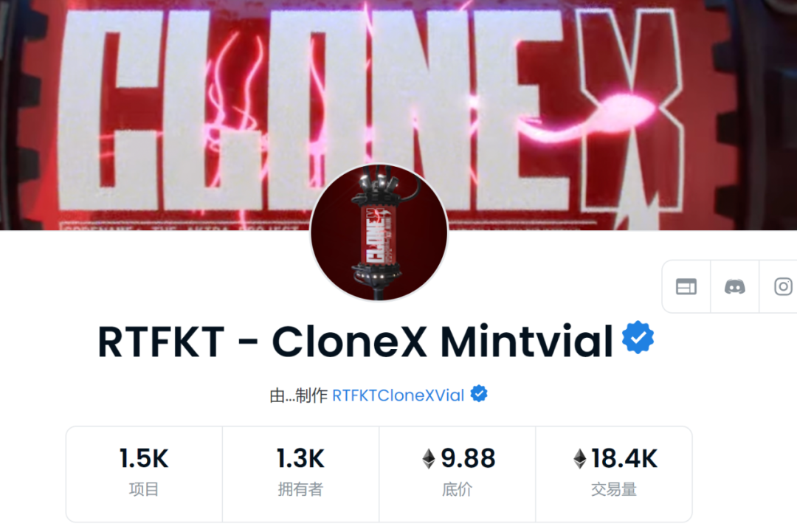Open the RTFKTCloneXVial creator link
This screenshot has width=797, height=532.
tap(398, 395)
